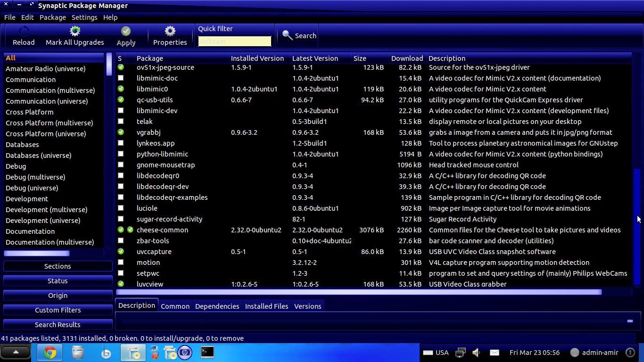
Task: Click the HP logo taskbar icon
Action: pyautogui.click(x=185, y=352)
